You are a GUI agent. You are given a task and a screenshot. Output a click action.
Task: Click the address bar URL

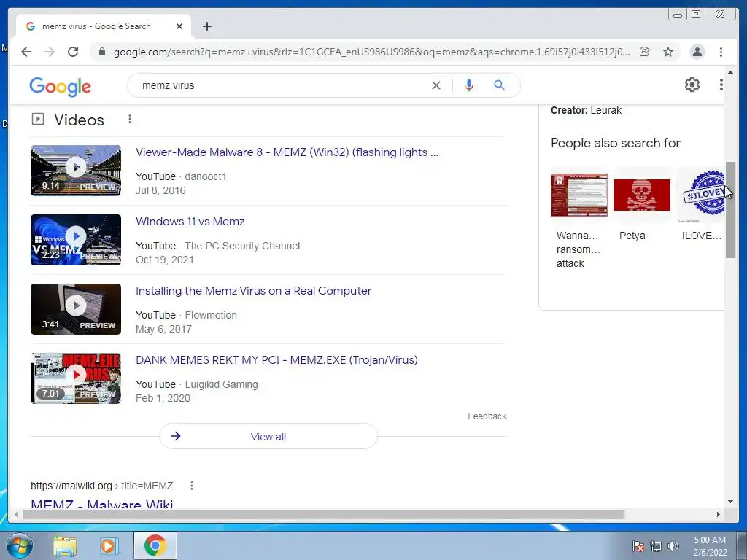coord(371,52)
